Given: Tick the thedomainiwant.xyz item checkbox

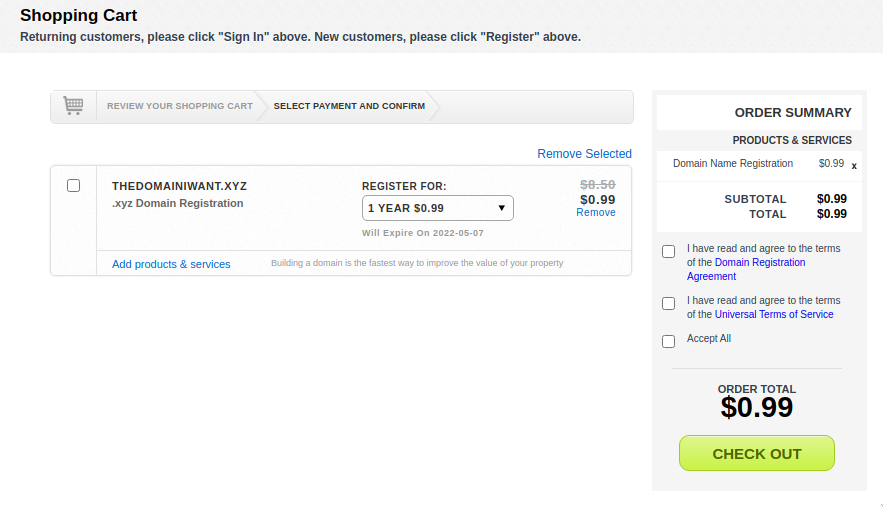Looking at the screenshot, I should coord(73,185).
